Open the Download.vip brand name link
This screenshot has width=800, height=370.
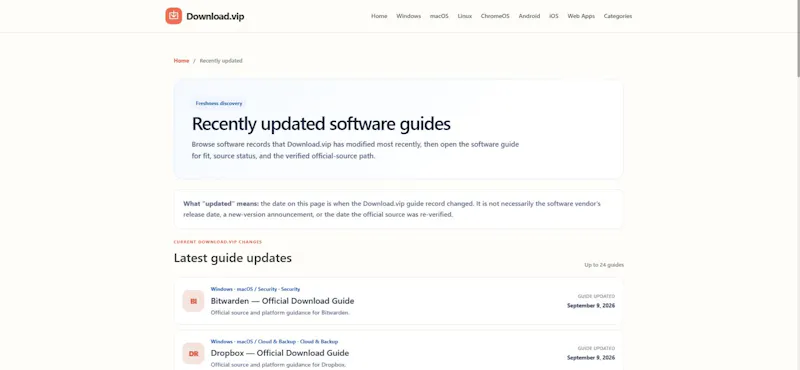click(215, 16)
